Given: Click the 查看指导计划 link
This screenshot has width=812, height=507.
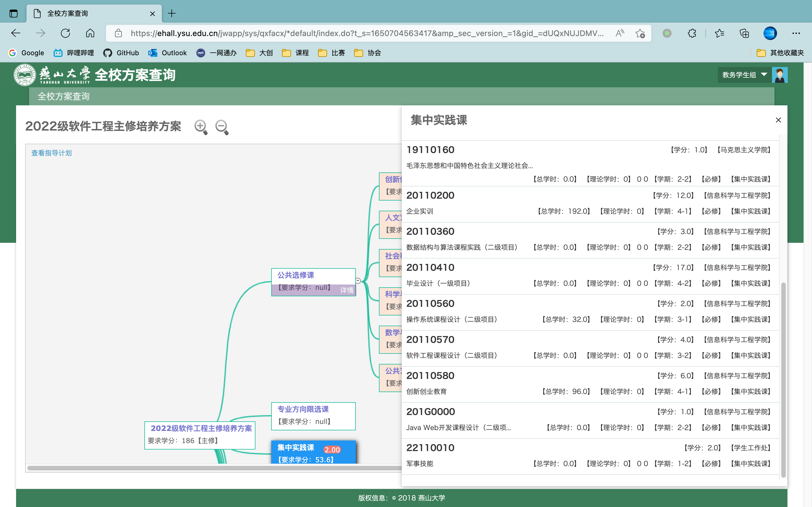Looking at the screenshot, I should 51,153.
